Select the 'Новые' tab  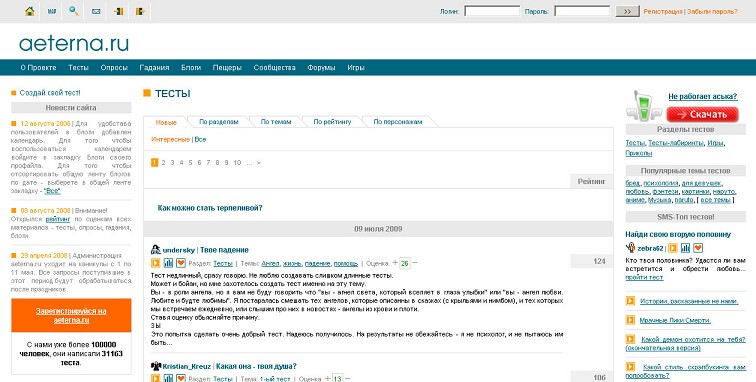coord(166,122)
